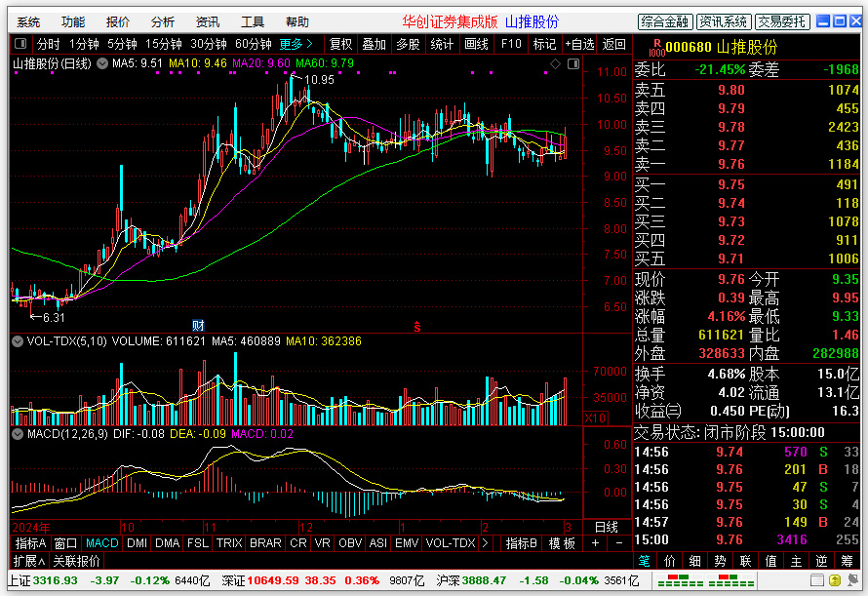Open the 功能 menu
868x596 pixels.
[73, 22]
